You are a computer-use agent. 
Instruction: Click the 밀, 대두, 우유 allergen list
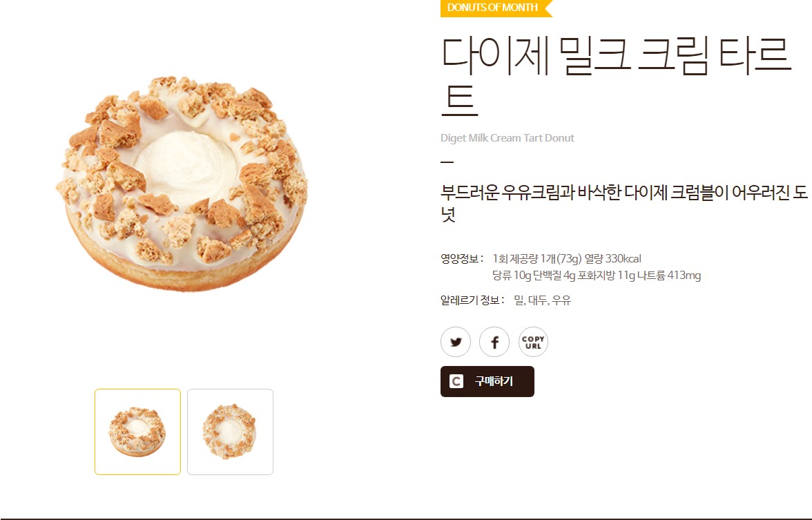(x=542, y=300)
